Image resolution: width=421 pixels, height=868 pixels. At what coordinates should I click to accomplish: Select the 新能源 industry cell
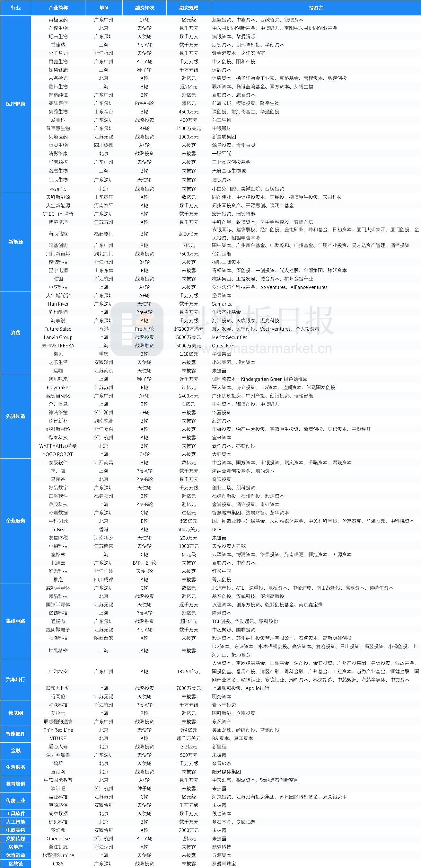pos(15,242)
